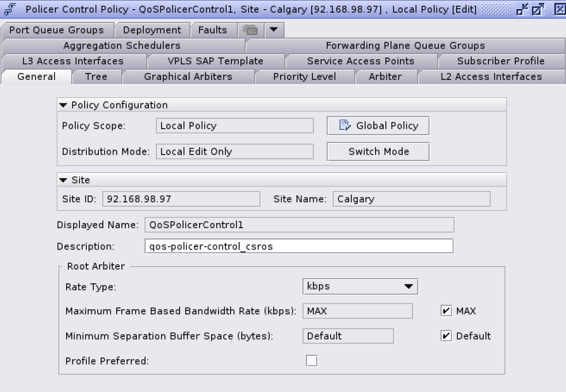Uncheck the MAX bandwidth rate checkbox

click(446, 311)
